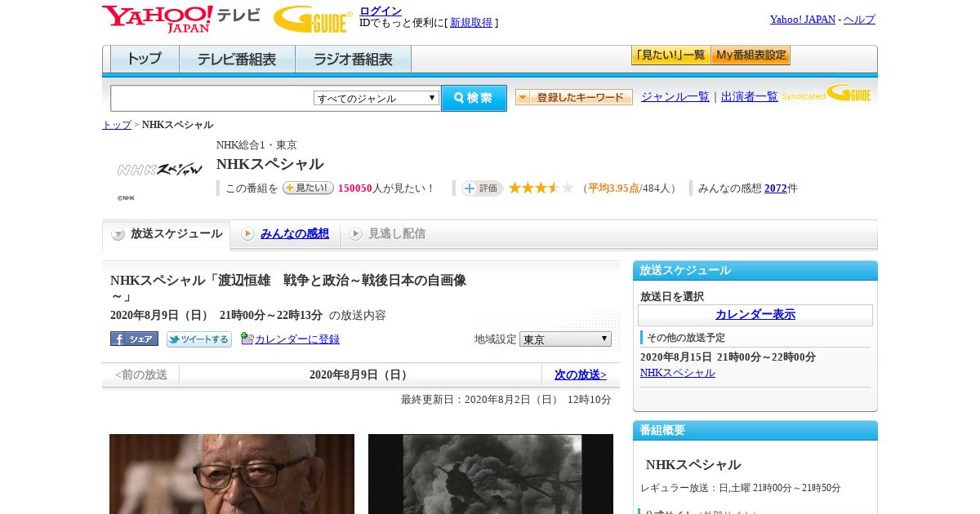Switch to the みんなの感想 tab

pyautogui.click(x=295, y=233)
